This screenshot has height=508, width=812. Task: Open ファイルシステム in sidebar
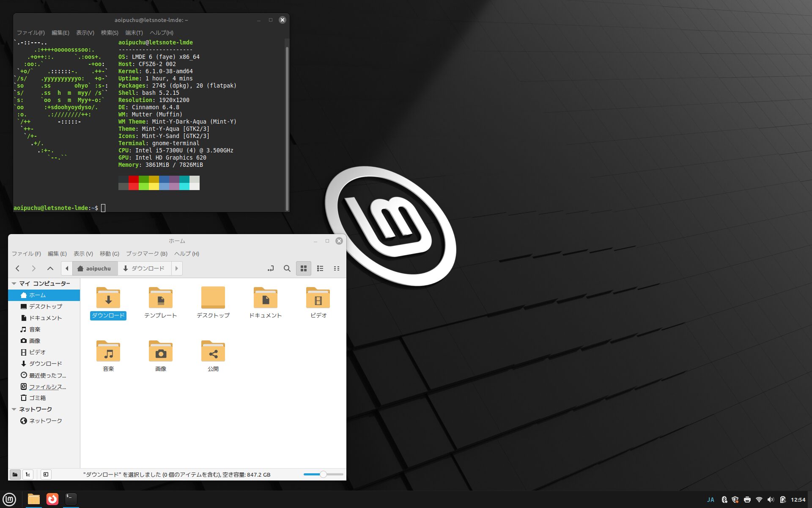coord(44,387)
